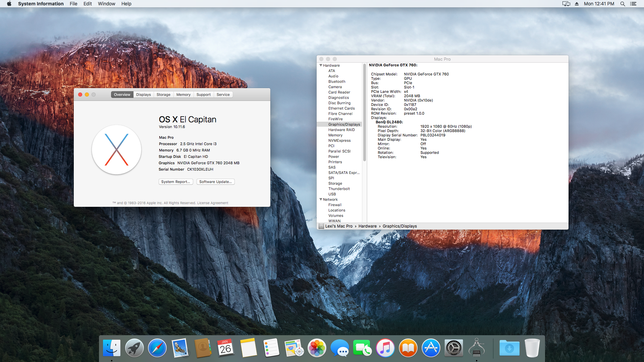
Task: Open the Calendar dock icon
Action: click(x=225, y=348)
